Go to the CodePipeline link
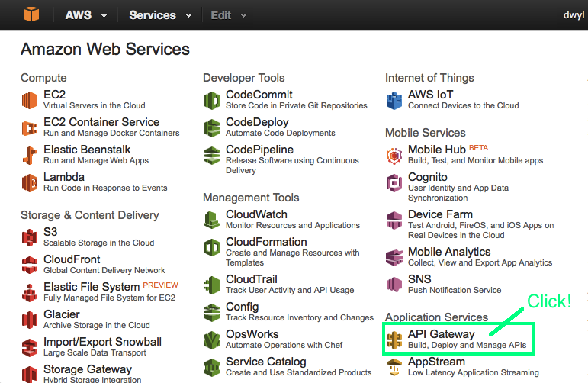This screenshot has height=383, width=588. pos(259,150)
